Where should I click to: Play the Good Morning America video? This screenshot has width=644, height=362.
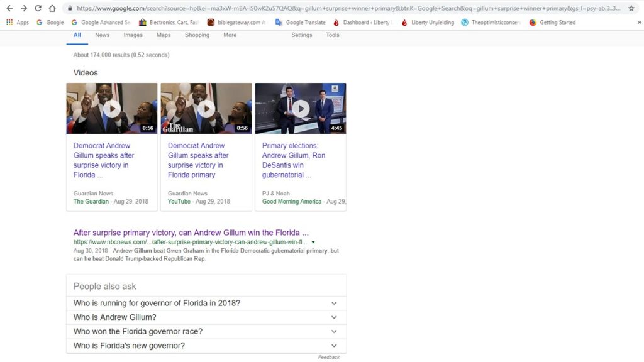pyautogui.click(x=301, y=109)
